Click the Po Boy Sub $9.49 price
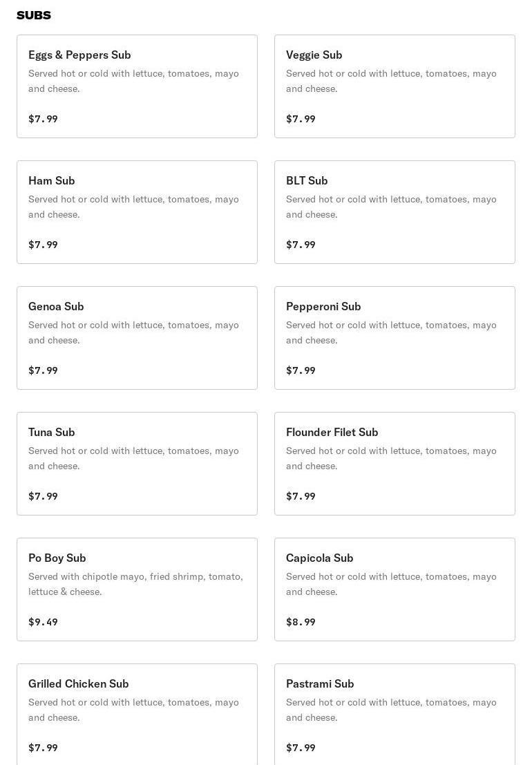The height and width of the screenshot is (765, 532). 43,622
